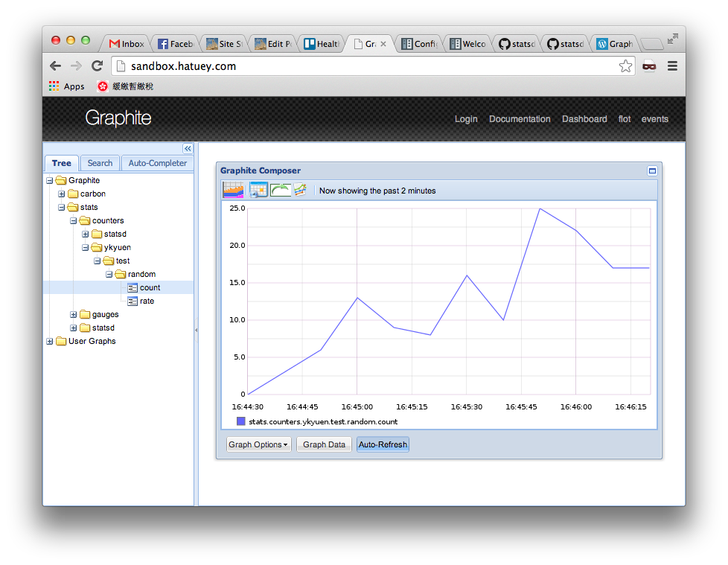This screenshot has height=565, width=728.
Task: Click the Graph Data button
Action: [324, 445]
